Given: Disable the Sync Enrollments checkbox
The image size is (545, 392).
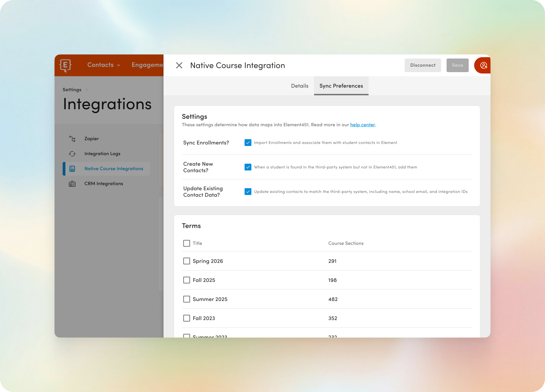Looking at the screenshot, I should click(248, 143).
